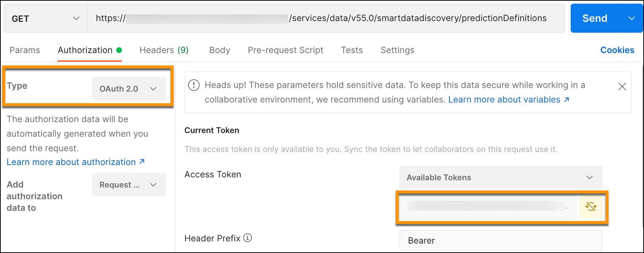Click the info icon beside Header Prefix
The image size is (644, 253).
247,238
